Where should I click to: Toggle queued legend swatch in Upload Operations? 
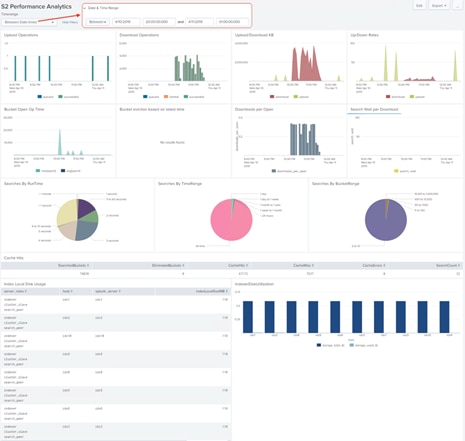(x=40, y=97)
